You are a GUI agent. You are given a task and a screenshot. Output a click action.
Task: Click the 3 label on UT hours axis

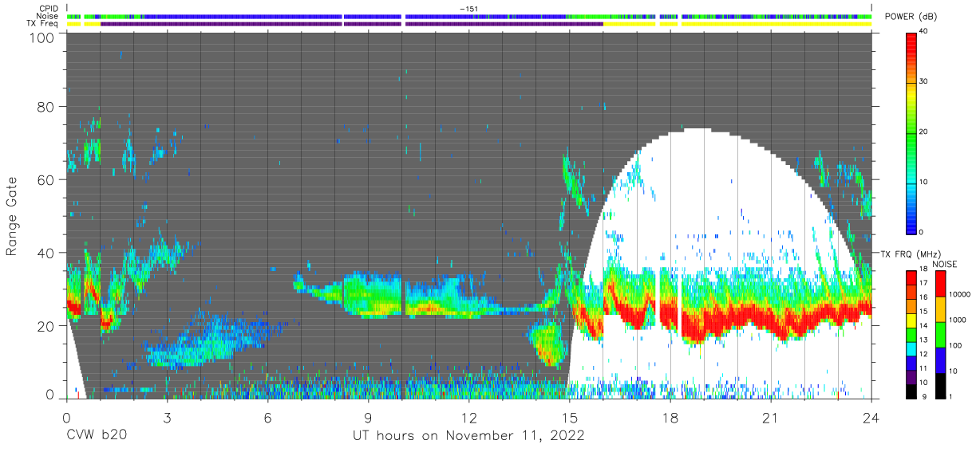pyautogui.click(x=167, y=417)
